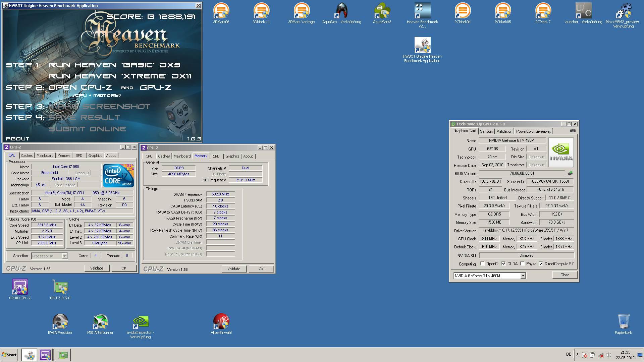Viewport: 644px width, 362px height.
Task: Click the Core Speed value 3313.8 MHz
Action: pyautogui.click(x=47, y=225)
